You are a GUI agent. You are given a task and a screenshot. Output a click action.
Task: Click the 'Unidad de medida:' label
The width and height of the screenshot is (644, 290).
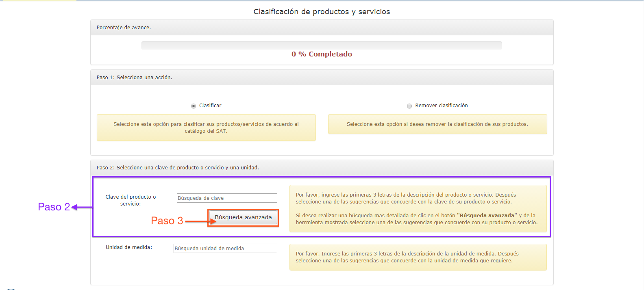[129, 247]
